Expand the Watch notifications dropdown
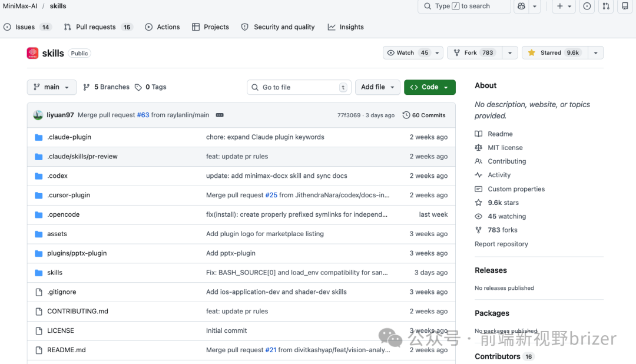Viewport: 636px width, 364px height. (438, 53)
